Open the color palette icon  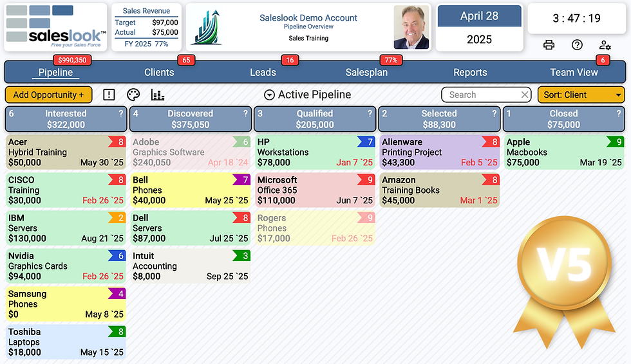point(133,95)
